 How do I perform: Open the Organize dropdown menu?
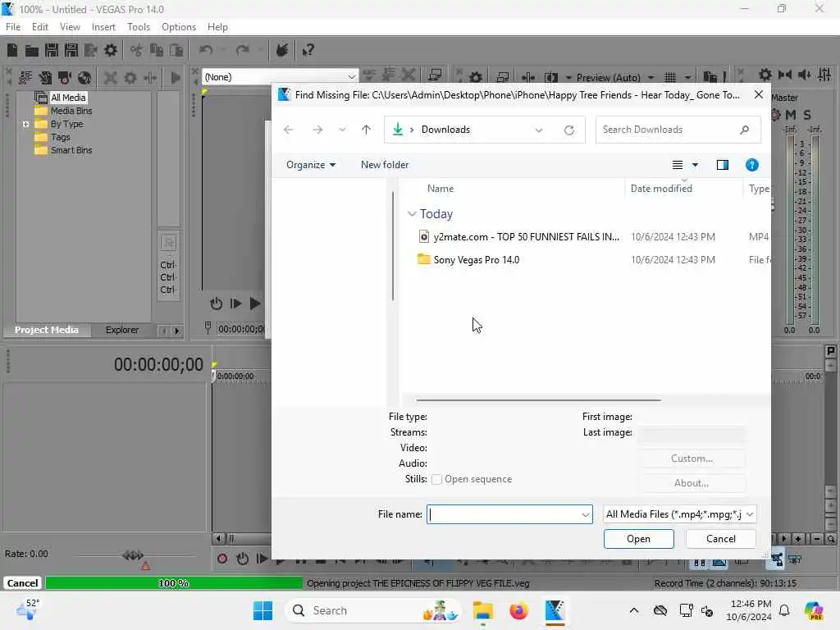pyautogui.click(x=311, y=165)
